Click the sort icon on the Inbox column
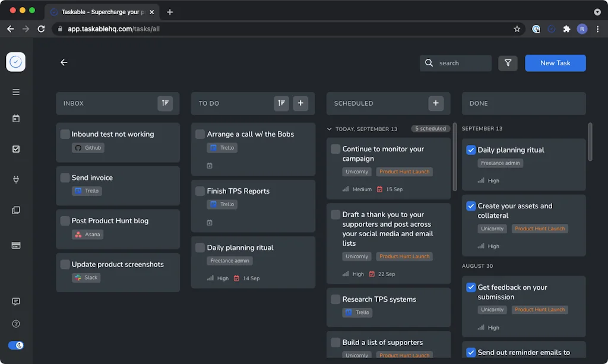 (x=165, y=103)
